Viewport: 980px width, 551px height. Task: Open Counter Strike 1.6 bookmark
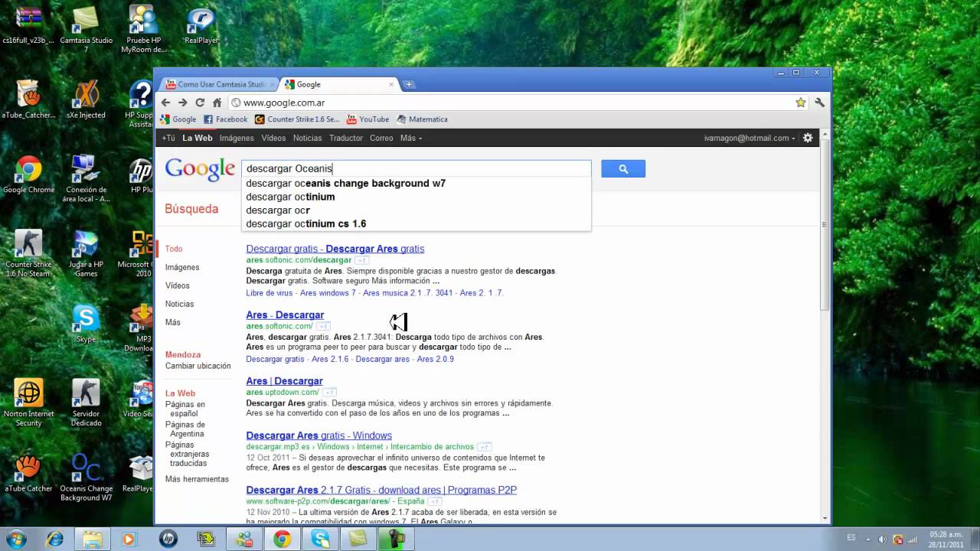point(297,119)
